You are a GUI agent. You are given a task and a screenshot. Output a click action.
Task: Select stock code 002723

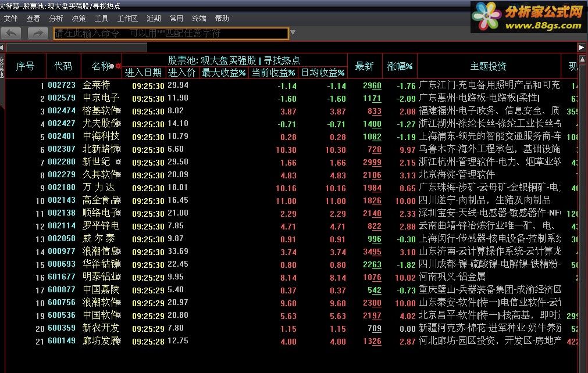[x=62, y=85]
